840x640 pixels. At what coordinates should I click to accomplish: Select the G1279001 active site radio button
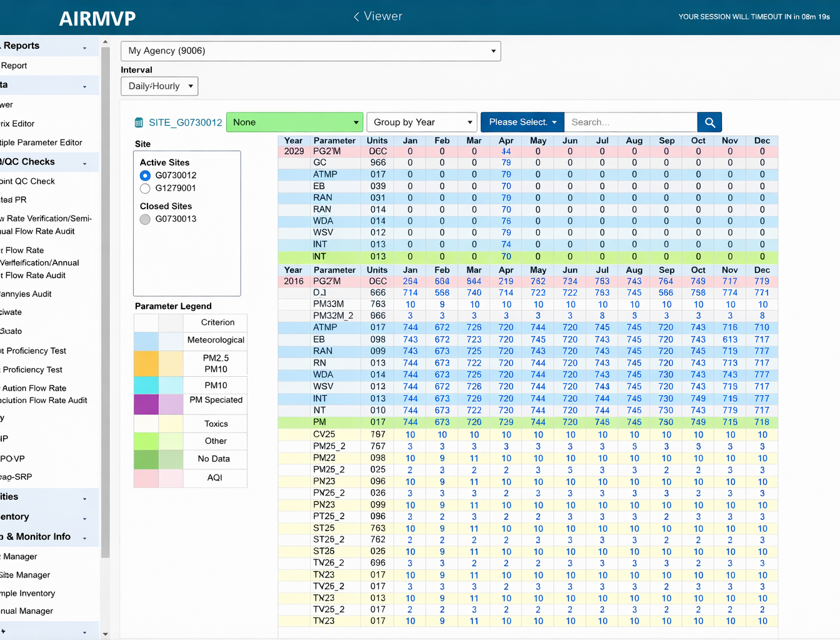[145, 188]
